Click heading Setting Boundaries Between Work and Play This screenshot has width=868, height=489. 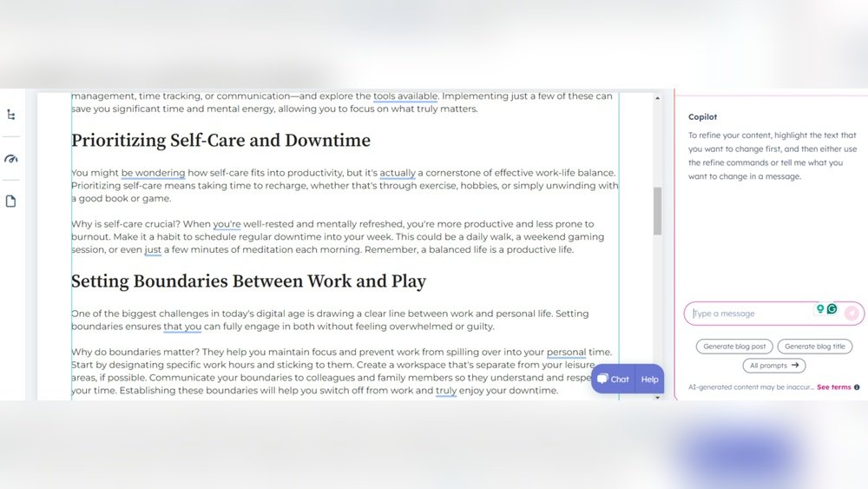(248, 281)
